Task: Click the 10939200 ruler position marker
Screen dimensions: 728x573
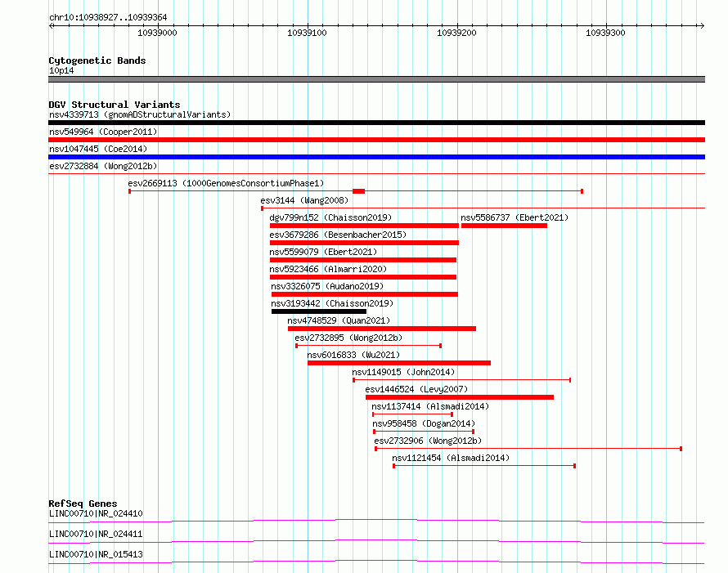Action: point(456,33)
